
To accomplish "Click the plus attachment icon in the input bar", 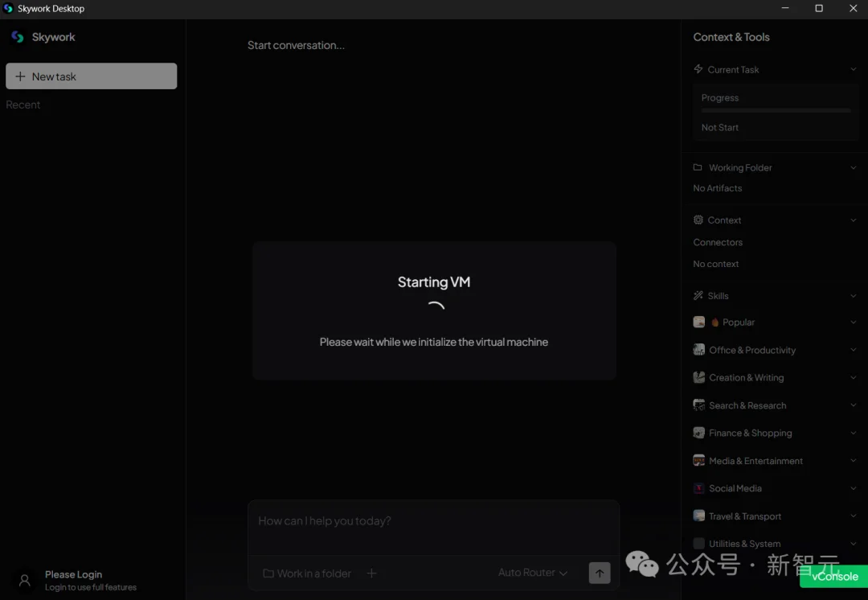I will [x=371, y=573].
